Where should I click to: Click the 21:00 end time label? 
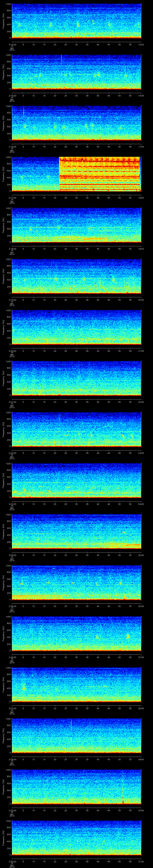pos(141,351)
